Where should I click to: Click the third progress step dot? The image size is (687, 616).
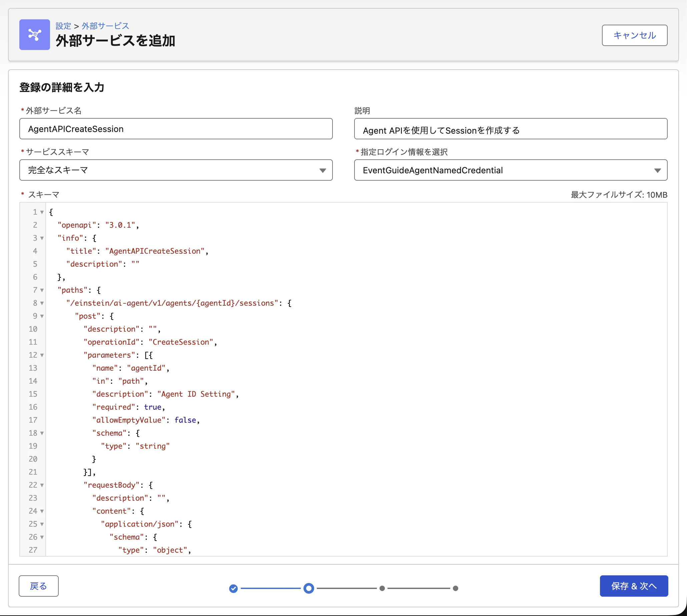[x=382, y=588]
